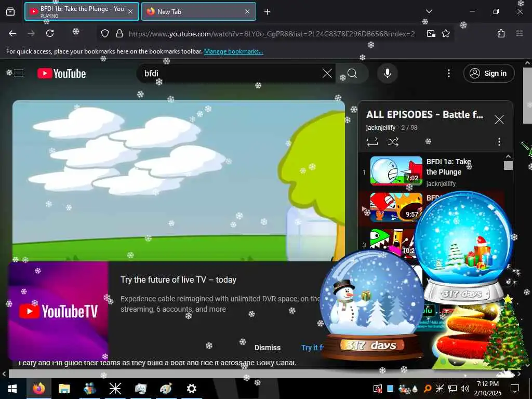Click the snowflake system tray icon
Viewport: 532px width, 399px height.
440,389
